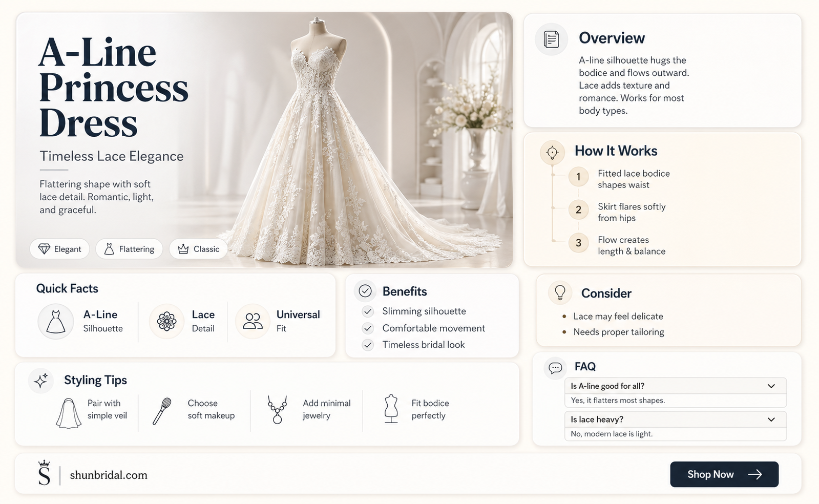The height and width of the screenshot is (504, 819).
Task: Click step 3 circle in How It Works
Action: coord(578,243)
